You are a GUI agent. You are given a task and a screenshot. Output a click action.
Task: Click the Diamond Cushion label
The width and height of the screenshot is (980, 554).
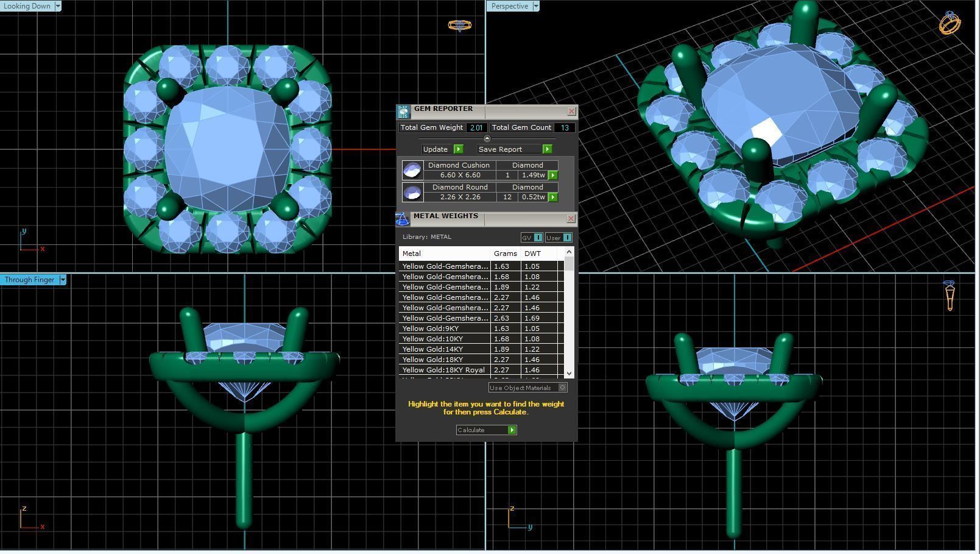tap(459, 165)
